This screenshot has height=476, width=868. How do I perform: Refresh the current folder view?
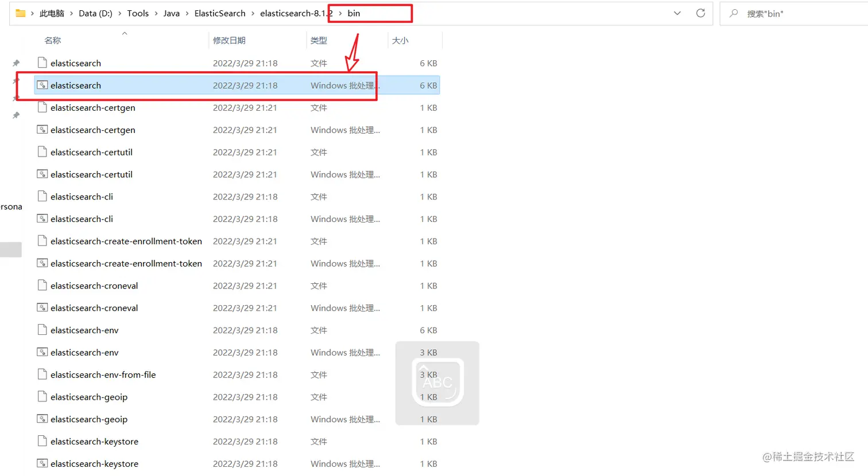tap(700, 13)
